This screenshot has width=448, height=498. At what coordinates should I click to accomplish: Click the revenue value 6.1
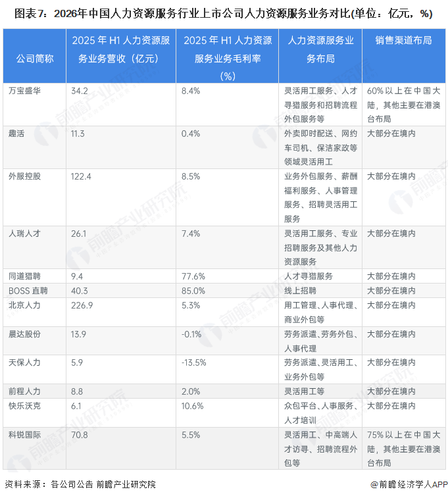pos(76,406)
